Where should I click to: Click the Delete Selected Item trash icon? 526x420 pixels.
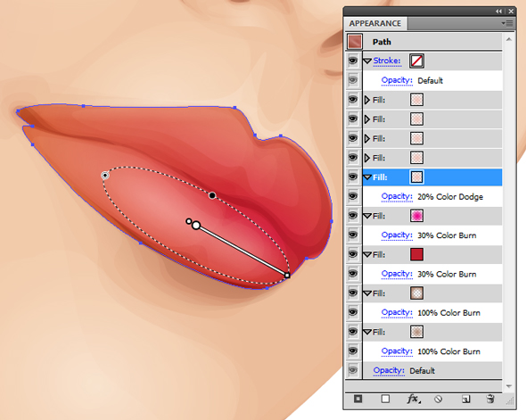pyautogui.click(x=490, y=399)
